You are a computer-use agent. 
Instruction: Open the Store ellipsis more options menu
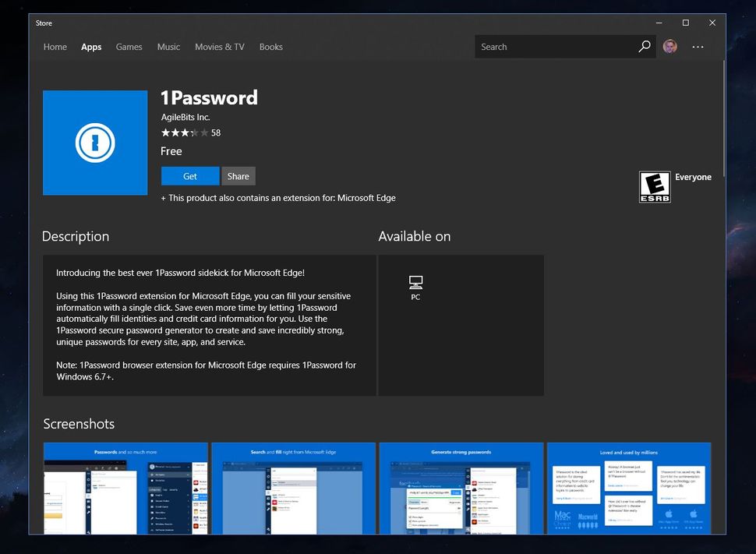698,47
